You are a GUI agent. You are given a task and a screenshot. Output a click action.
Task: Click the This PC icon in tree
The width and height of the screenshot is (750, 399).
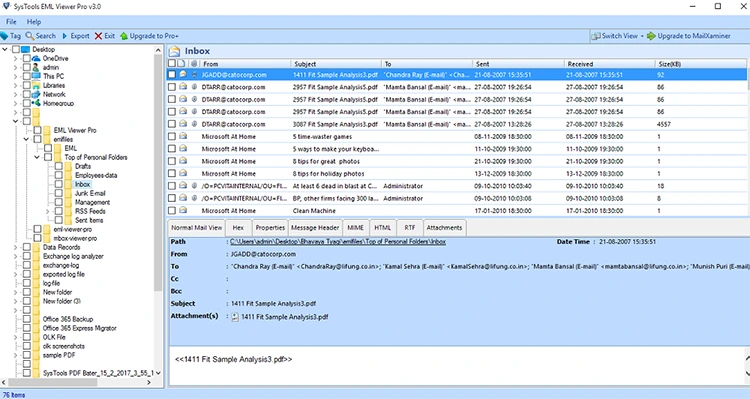click(x=36, y=76)
